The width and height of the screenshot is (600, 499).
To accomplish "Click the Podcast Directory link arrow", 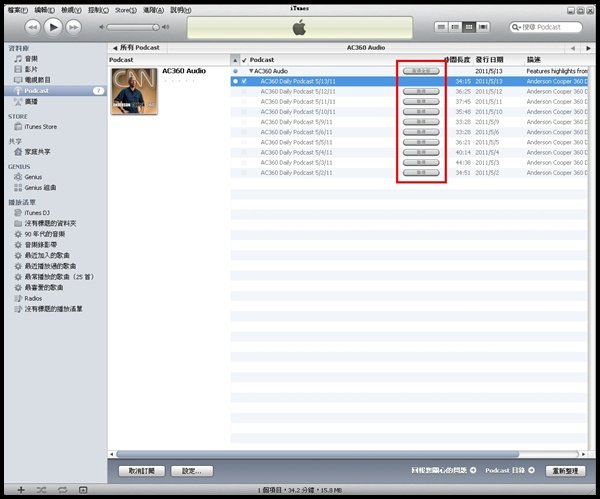I will click(532, 470).
